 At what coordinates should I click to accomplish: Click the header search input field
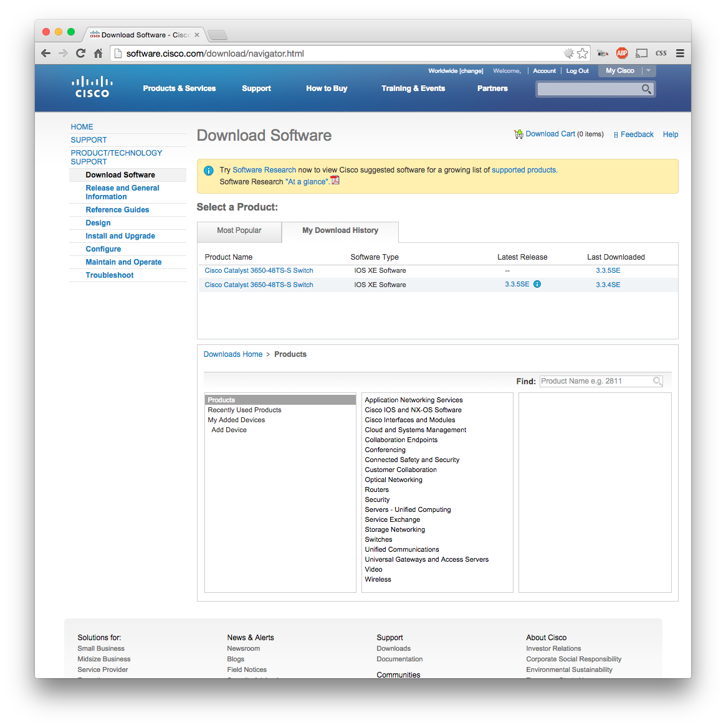pos(588,88)
